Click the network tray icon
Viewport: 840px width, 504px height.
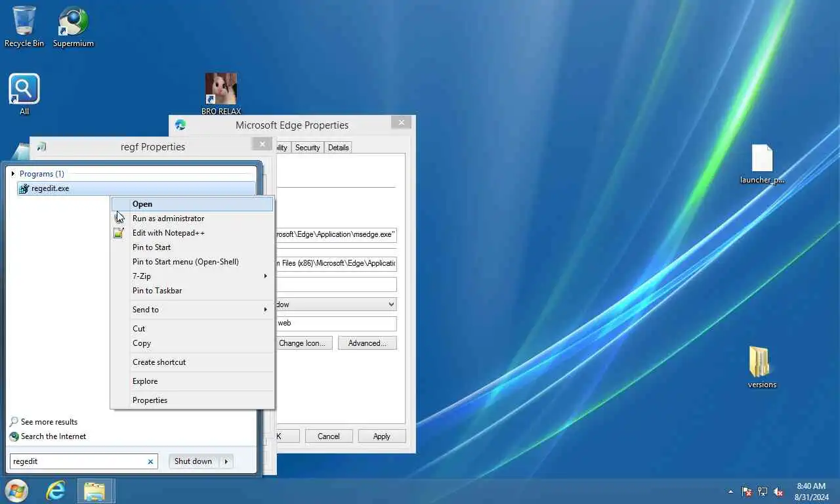pos(763,492)
